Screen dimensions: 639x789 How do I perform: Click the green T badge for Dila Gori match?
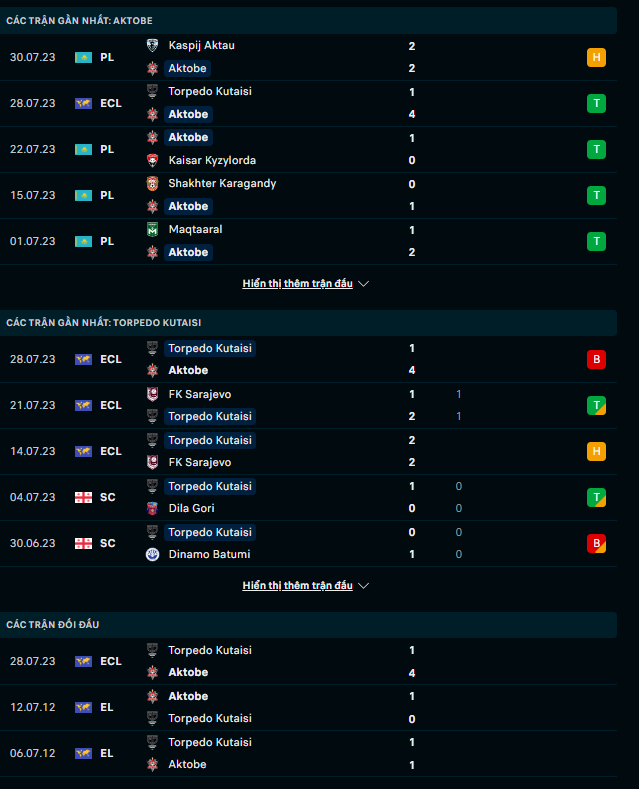point(596,497)
